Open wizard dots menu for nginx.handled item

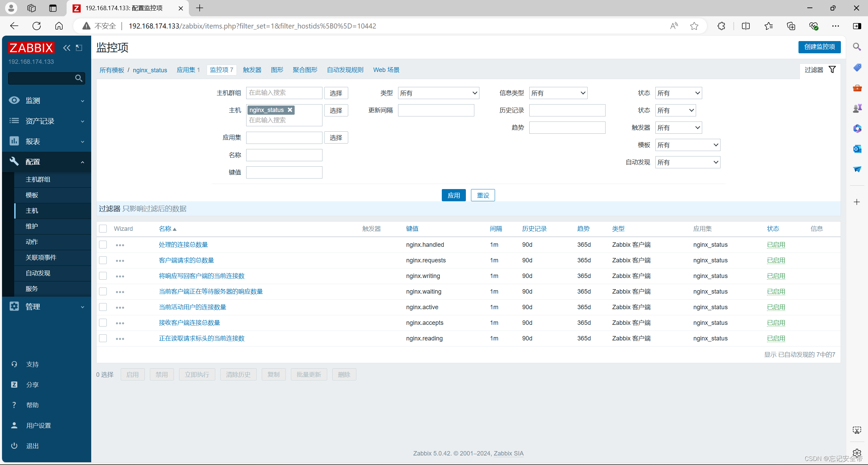pos(120,245)
